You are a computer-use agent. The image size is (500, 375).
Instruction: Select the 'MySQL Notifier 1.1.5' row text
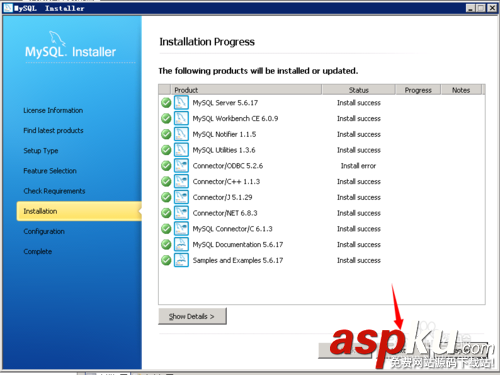click(x=224, y=134)
